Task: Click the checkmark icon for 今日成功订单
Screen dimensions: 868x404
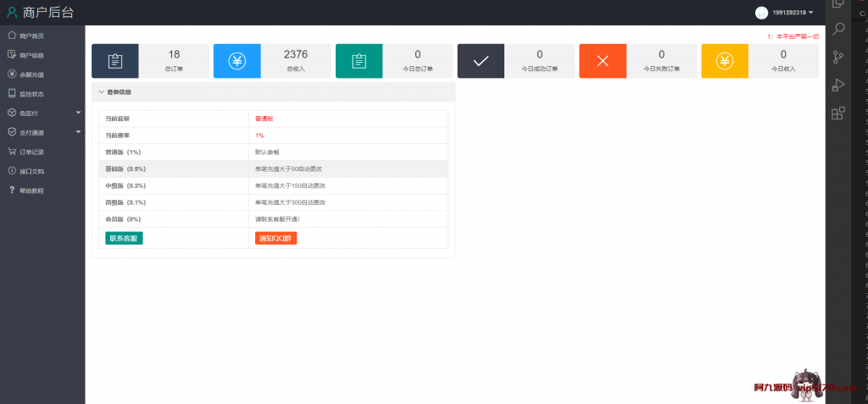Action: (x=481, y=61)
